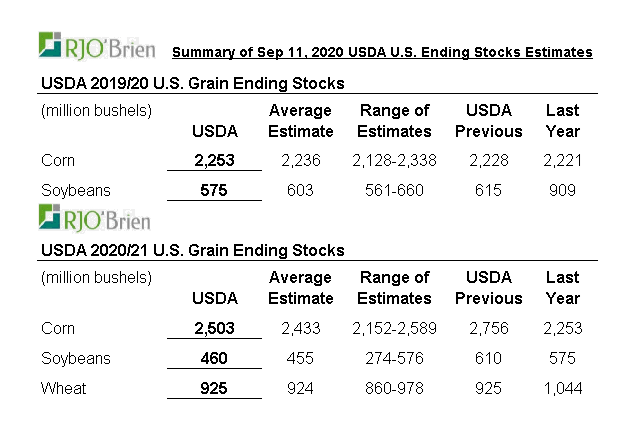Click the 2020/21 corn USDA previous value 2,756

click(488, 328)
